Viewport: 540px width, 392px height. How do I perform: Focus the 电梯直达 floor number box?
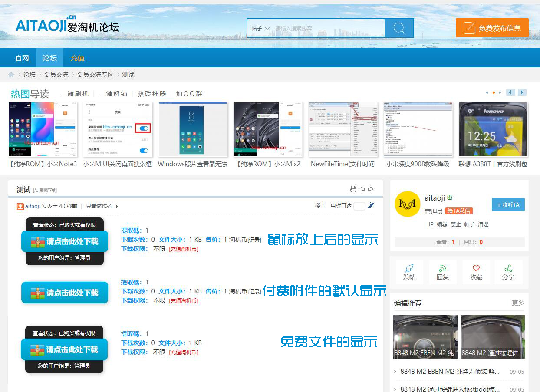click(359, 206)
